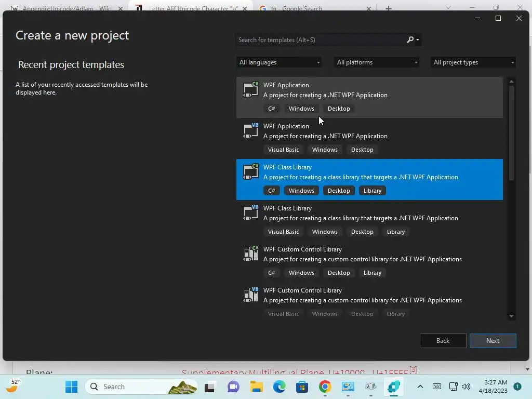Viewport: 532px width, 399px height.
Task: Select the C# WPF Custom Control Library icon
Action: (x=251, y=254)
